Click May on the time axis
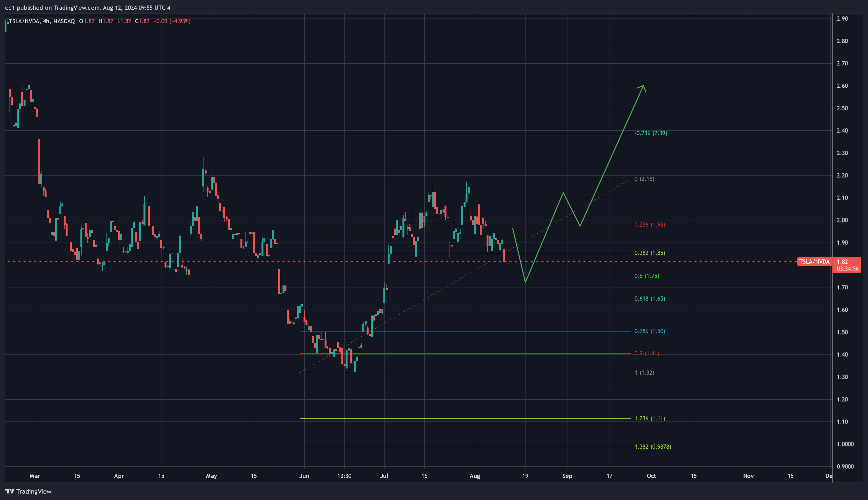 point(211,476)
